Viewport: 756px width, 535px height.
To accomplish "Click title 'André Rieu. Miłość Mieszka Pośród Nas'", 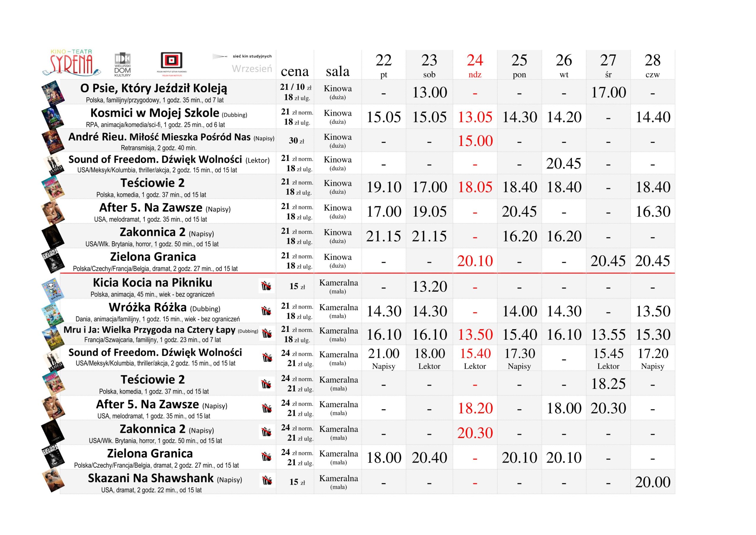I will pyautogui.click(x=160, y=137).
